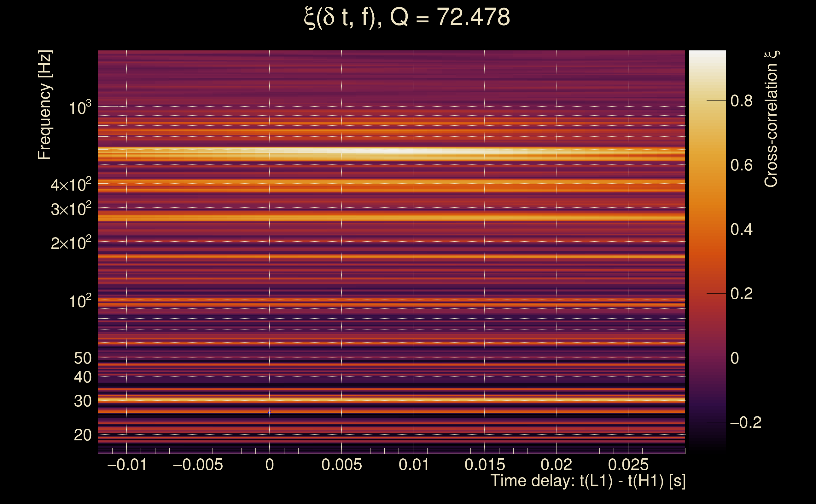Click the 0.4 colorbar tick label
This screenshot has width=816, height=504.
(741, 229)
